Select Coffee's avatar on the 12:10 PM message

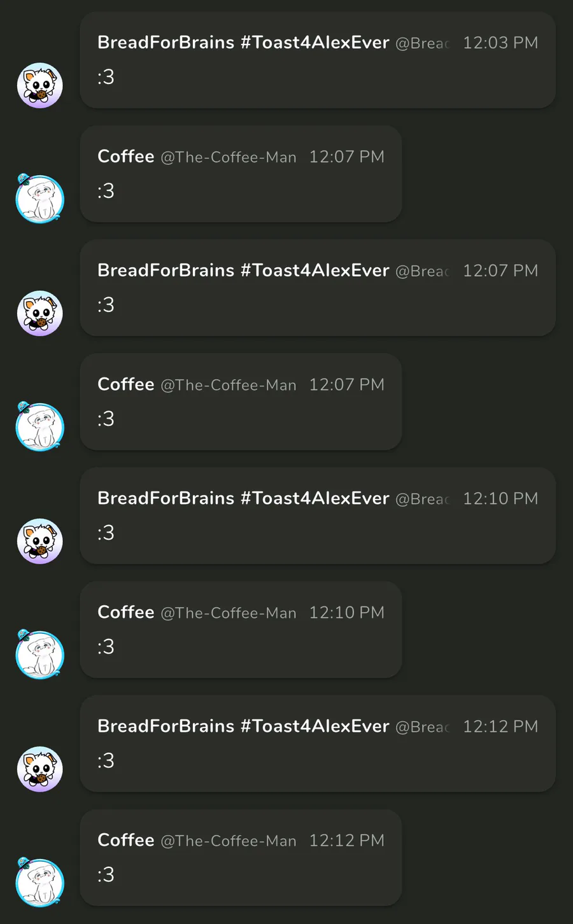coord(39,654)
